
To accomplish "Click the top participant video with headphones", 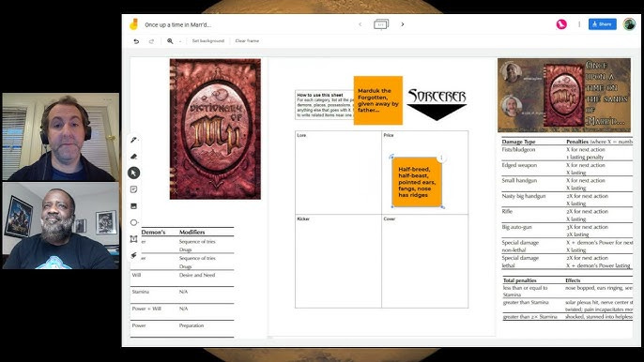I will 61,137.
